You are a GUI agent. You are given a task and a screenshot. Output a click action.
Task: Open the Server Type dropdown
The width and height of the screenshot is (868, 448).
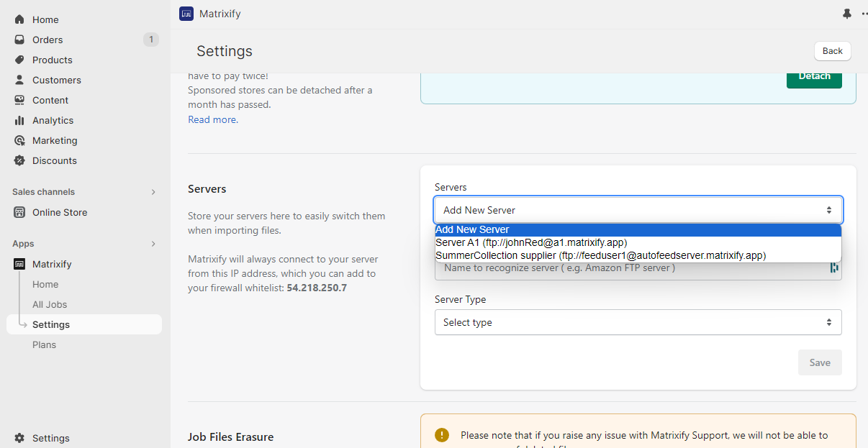pos(638,322)
